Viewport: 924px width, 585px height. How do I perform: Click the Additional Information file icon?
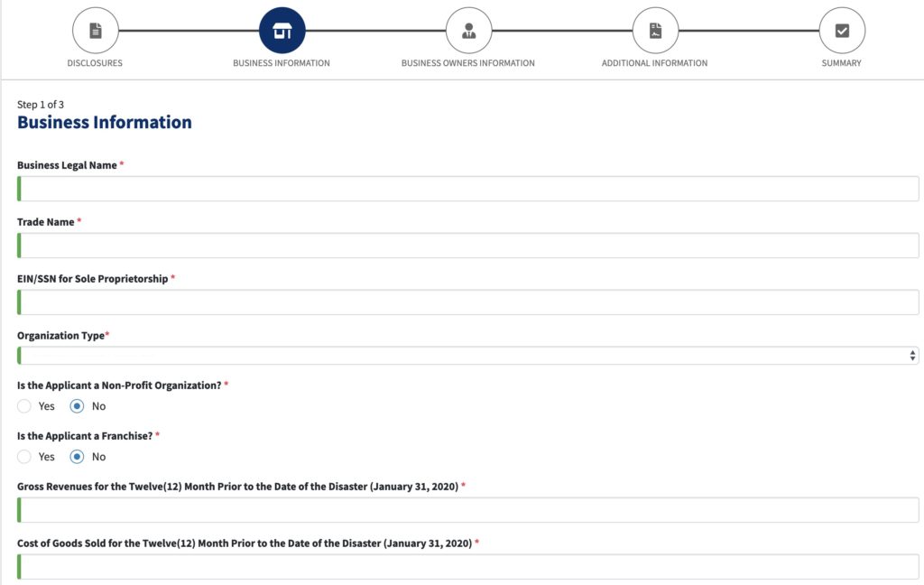pyautogui.click(x=655, y=31)
